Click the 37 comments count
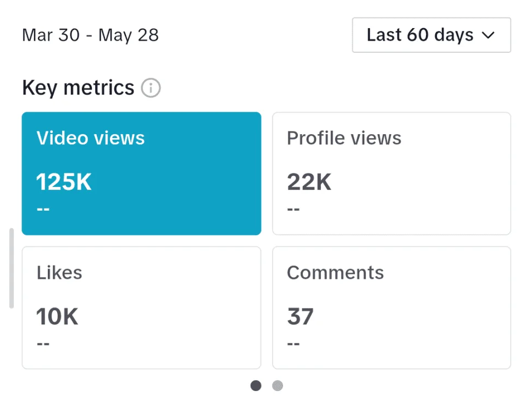The image size is (532, 396). 300,316
